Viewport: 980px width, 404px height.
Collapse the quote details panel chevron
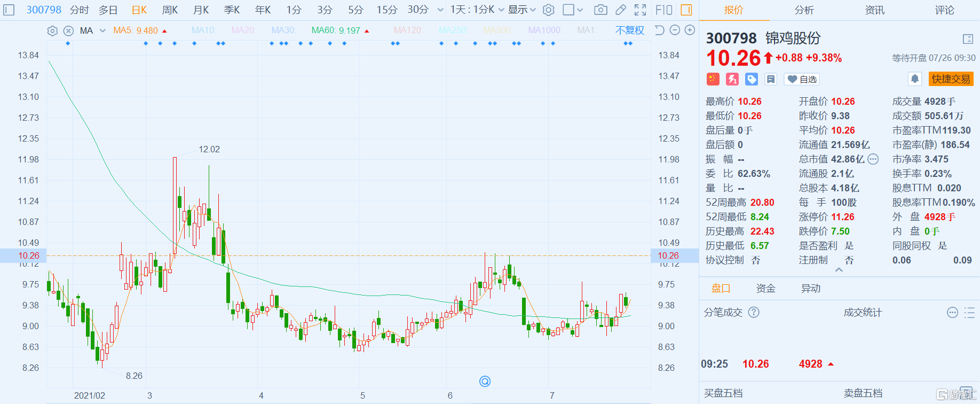click(839, 270)
